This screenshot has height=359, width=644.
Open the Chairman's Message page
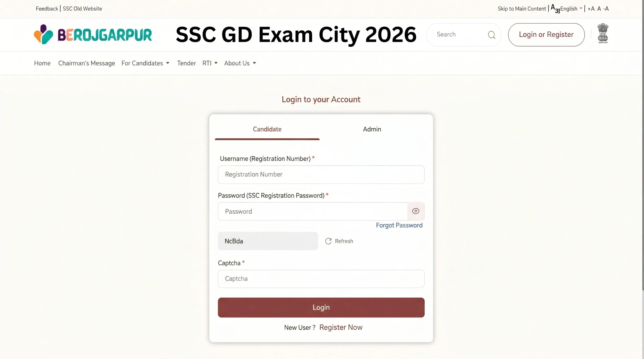(x=87, y=63)
